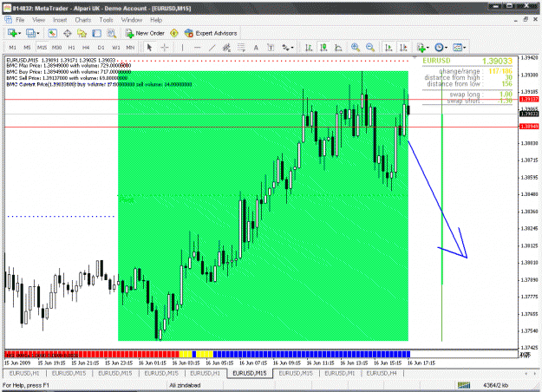Open the Window menu
Viewport: 542px width, 392px height.
[132, 20]
